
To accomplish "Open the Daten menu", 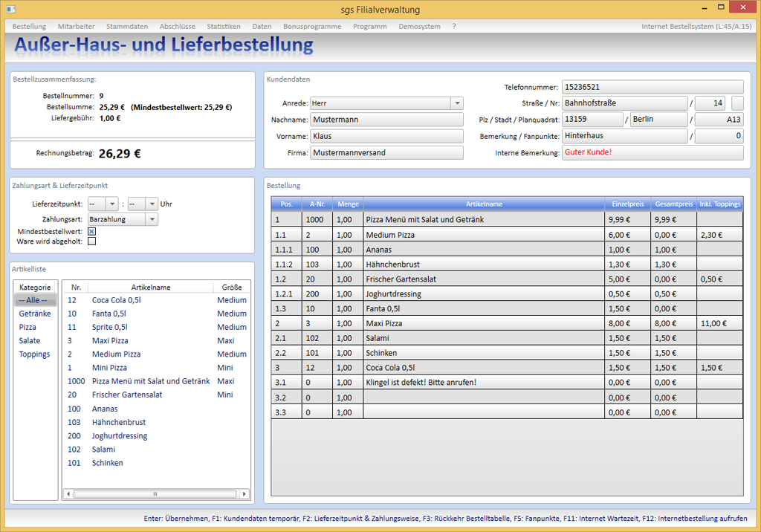I will pyautogui.click(x=262, y=26).
